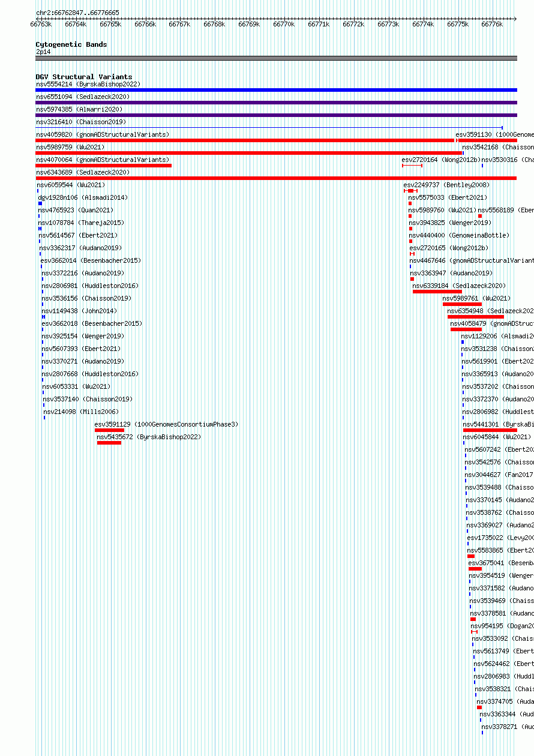Select the nsv5989760 (Wu2021) label
The width and height of the screenshot is (534, 756).
pos(443,210)
